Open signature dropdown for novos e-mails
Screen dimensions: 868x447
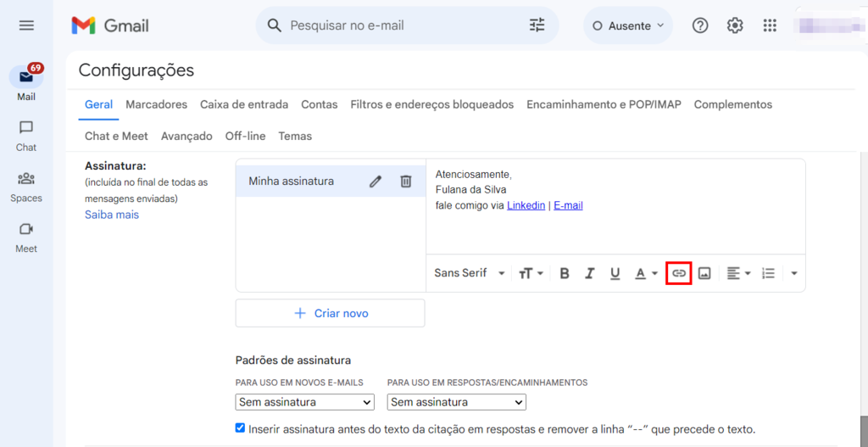(x=305, y=402)
